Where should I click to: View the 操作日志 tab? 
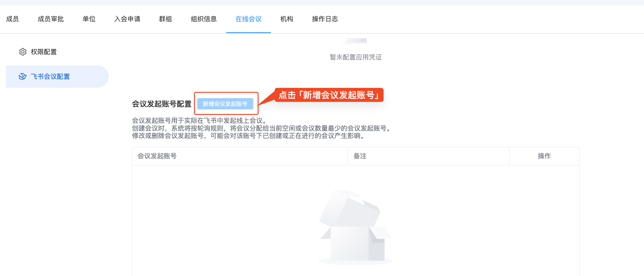click(x=324, y=19)
